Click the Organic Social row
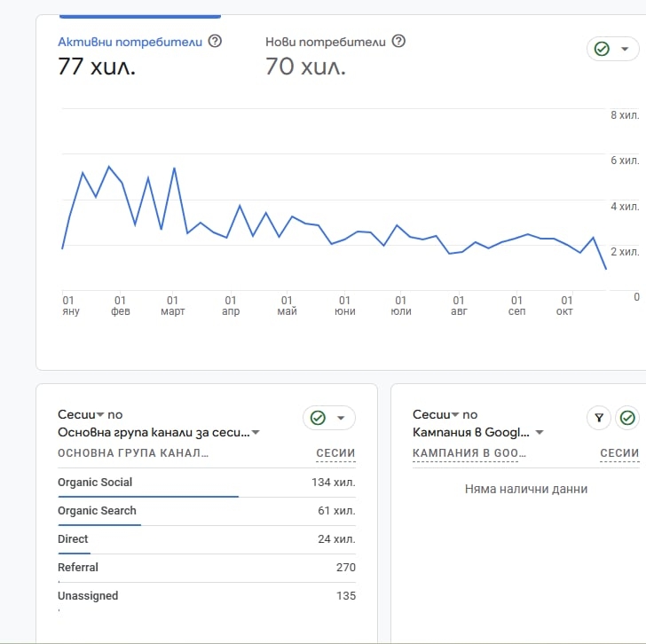The image size is (646, 644). [95, 483]
